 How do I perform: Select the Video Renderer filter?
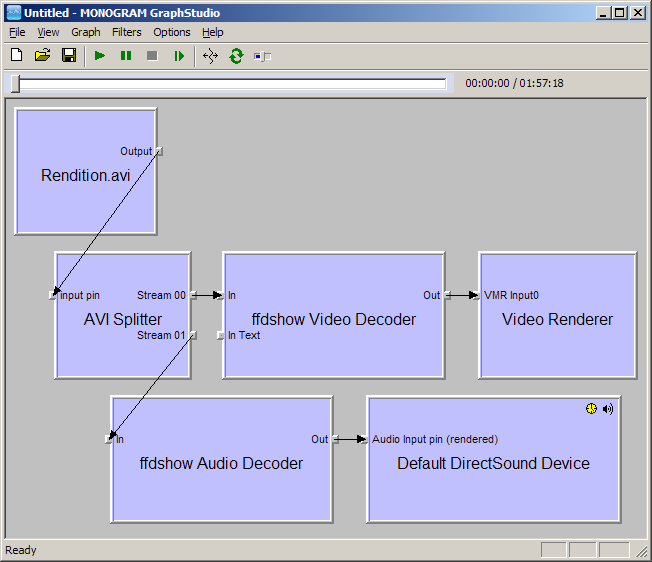coord(557,315)
